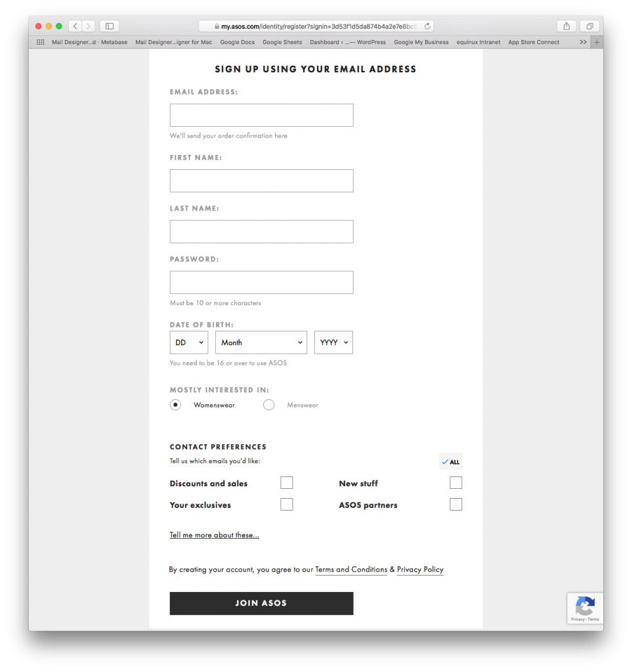The image size is (632, 672).
Task: Go back using Safari back arrow
Action: tap(75, 26)
